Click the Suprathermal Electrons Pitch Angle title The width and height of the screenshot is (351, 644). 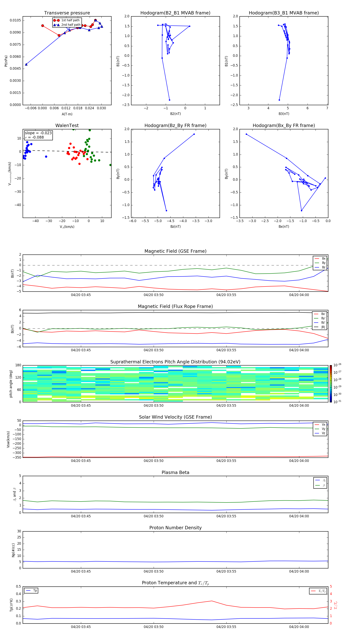click(175, 362)
